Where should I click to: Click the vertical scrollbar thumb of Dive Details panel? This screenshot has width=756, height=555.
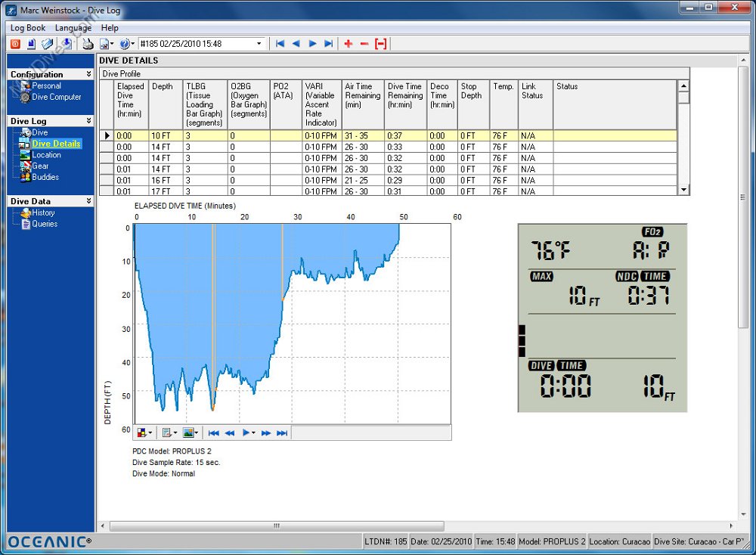point(742,197)
